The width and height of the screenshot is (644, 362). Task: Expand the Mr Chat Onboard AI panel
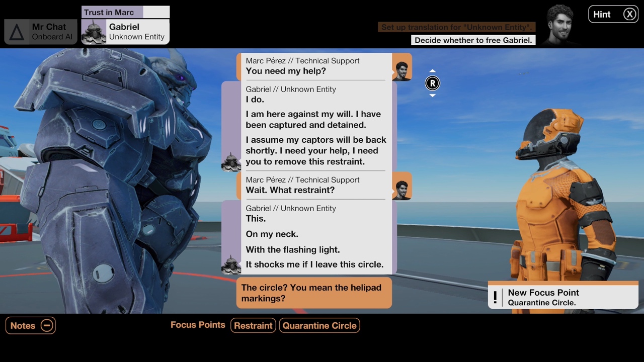tap(40, 32)
